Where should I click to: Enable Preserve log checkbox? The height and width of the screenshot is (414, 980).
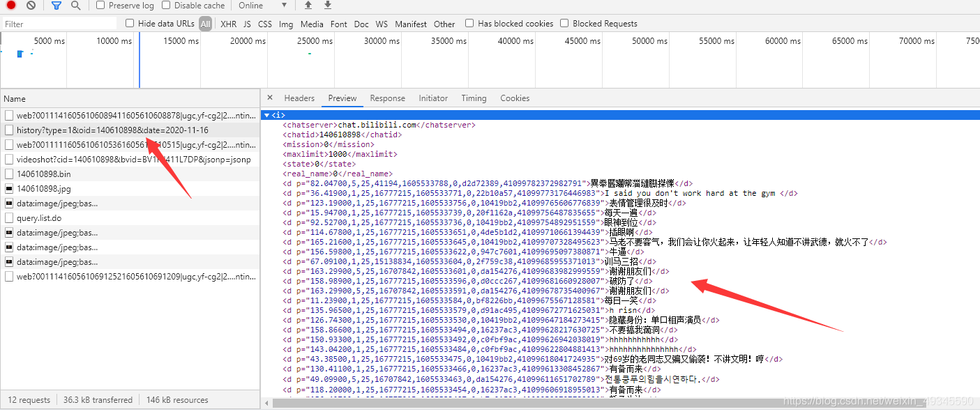[100, 5]
